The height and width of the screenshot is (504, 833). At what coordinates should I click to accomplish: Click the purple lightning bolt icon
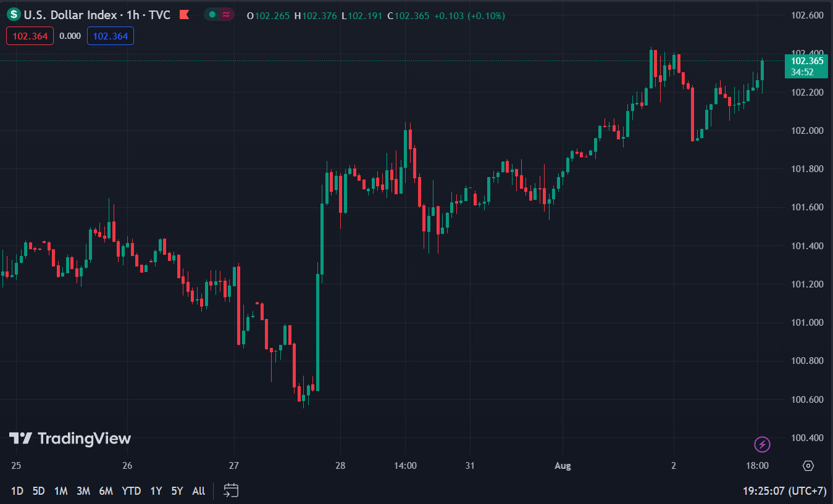pos(763,444)
